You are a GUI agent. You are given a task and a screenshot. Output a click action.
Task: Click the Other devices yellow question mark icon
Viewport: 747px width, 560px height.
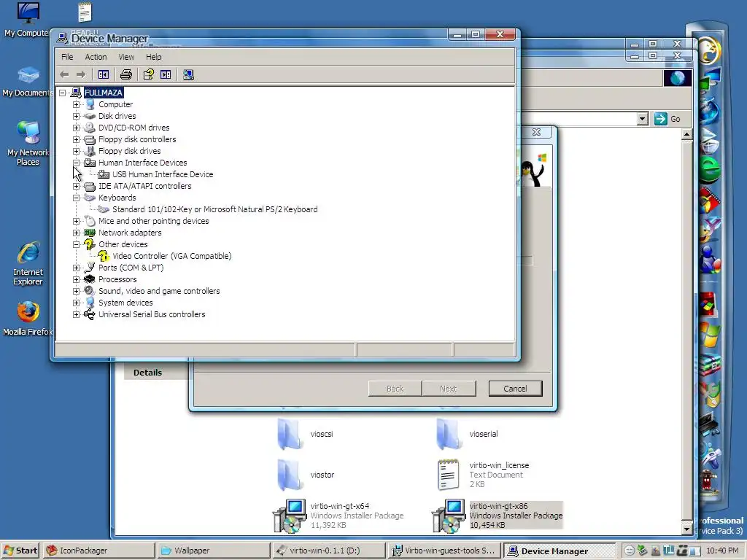point(89,244)
